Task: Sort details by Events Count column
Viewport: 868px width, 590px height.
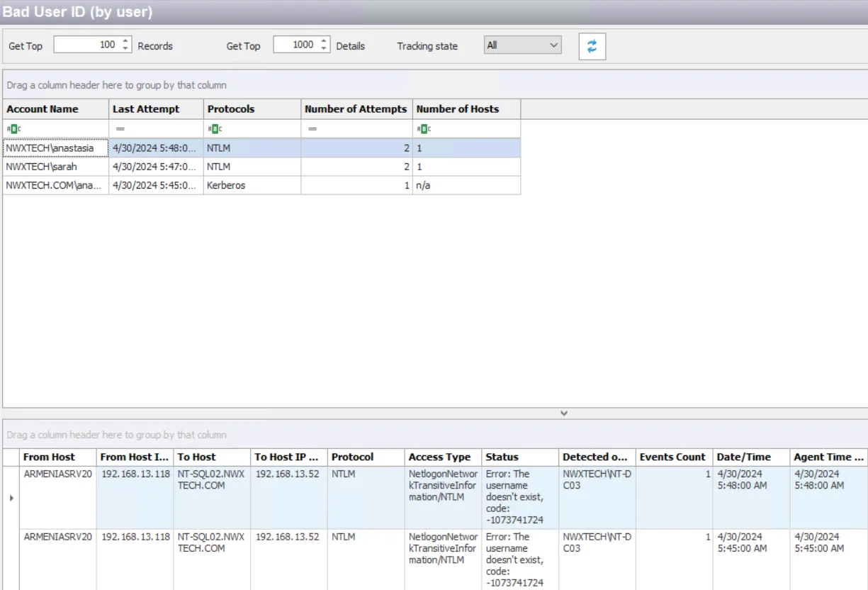Action: [x=674, y=457]
